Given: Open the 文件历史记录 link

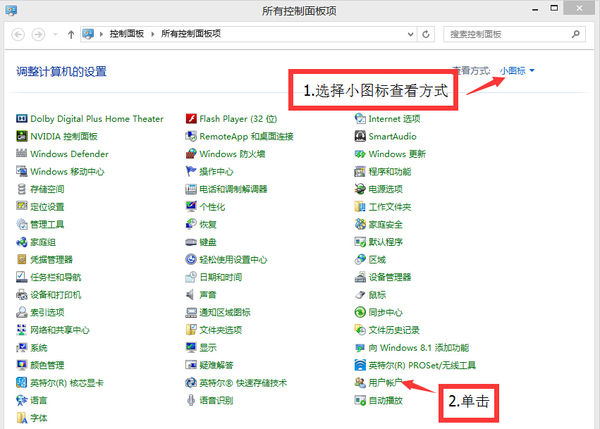Looking at the screenshot, I should click(394, 330).
